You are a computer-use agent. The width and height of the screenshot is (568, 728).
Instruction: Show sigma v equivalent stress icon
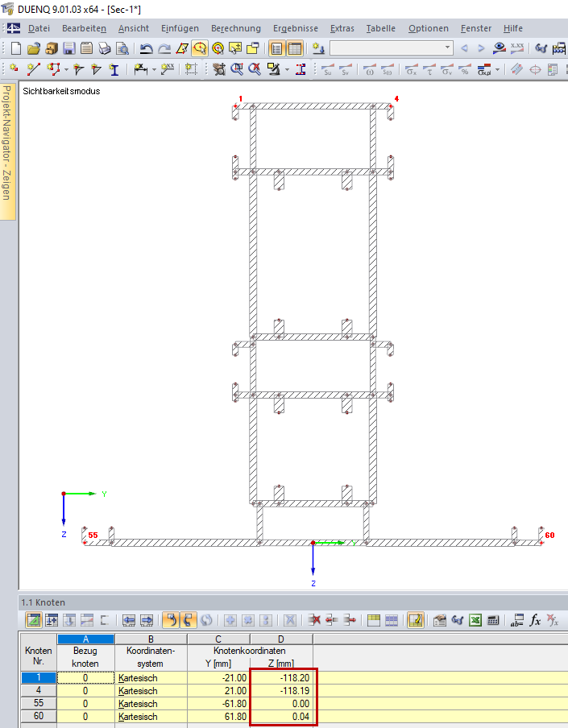tap(447, 69)
